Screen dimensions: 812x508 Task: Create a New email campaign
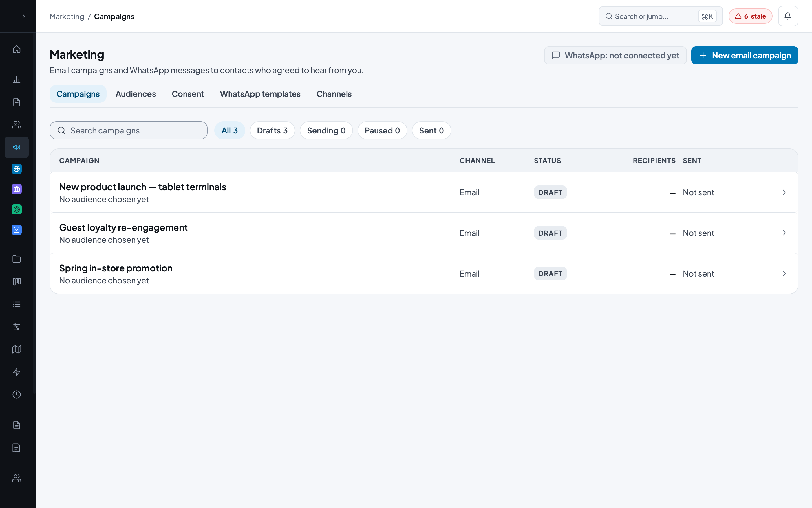click(x=745, y=55)
